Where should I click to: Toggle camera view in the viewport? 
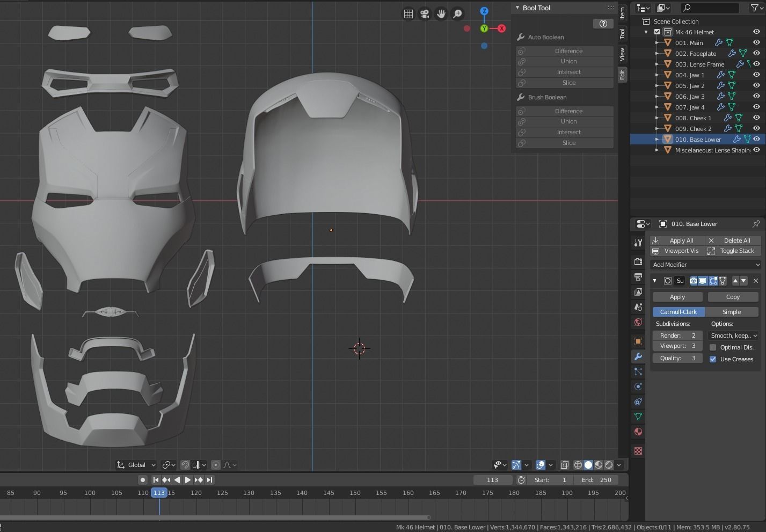coord(425,14)
